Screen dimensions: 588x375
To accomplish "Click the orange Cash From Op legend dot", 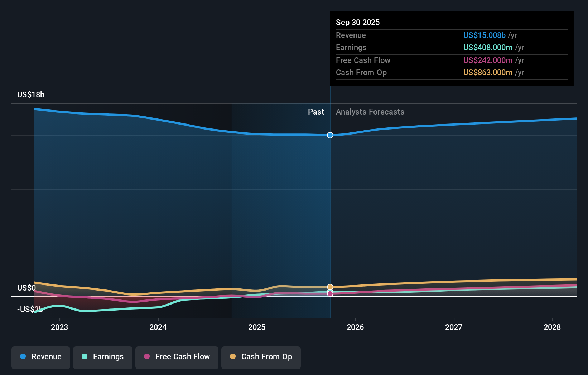I will [233, 357].
